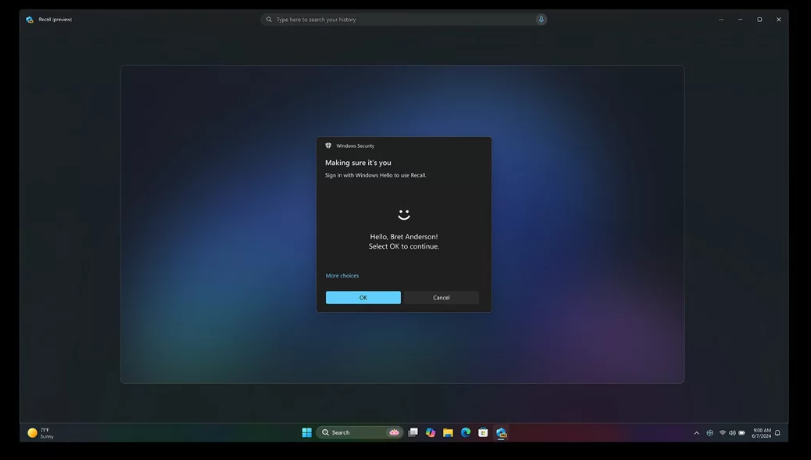The width and height of the screenshot is (811, 460).
Task: Open the Wi-Fi network status icon
Action: click(x=723, y=433)
